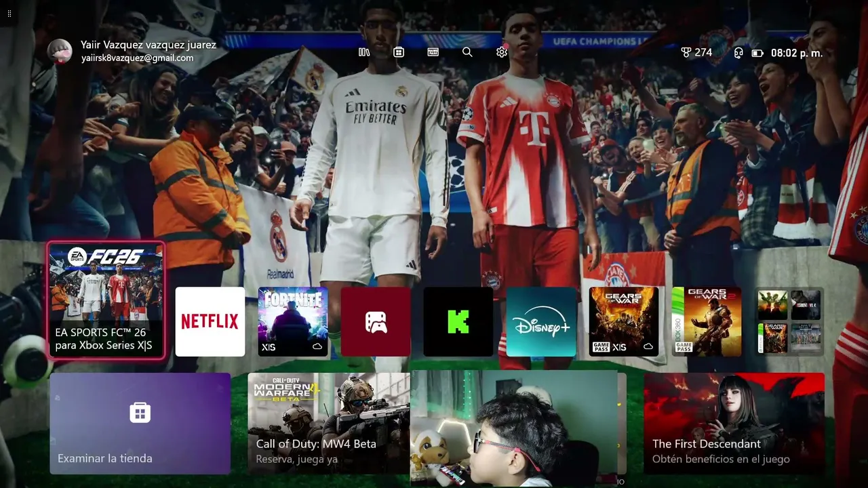Click the headset audio icon
The image size is (868, 488).
(738, 53)
